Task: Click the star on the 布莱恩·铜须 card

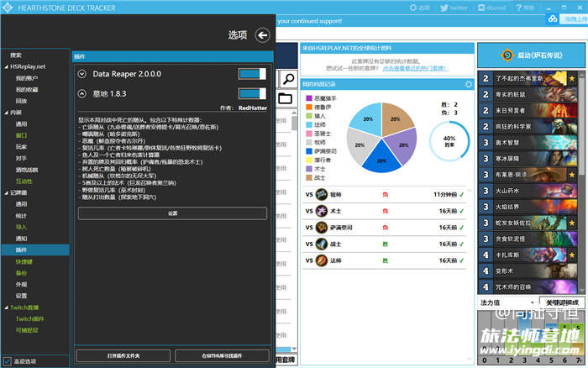Action: click(572, 175)
